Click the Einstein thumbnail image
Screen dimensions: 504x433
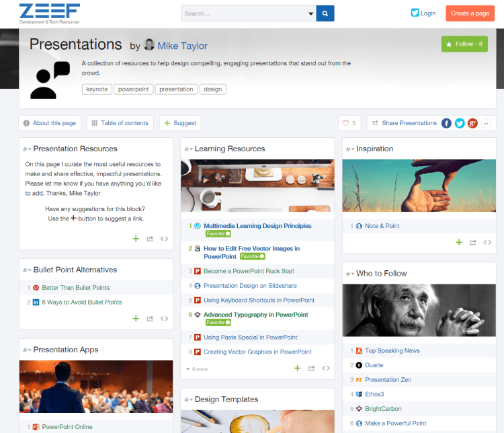419,310
